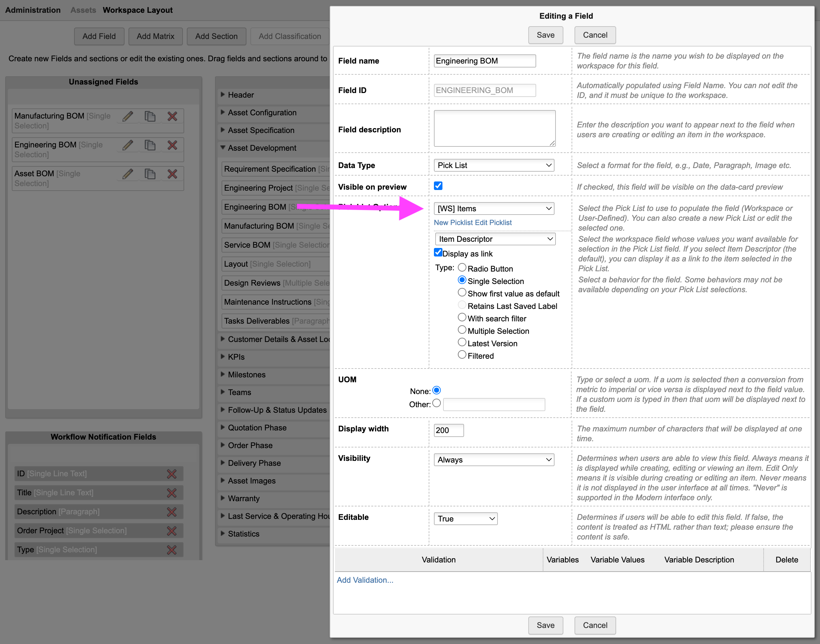Open the Administration menu
The height and width of the screenshot is (644, 820).
pyautogui.click(x=33, y=10)
